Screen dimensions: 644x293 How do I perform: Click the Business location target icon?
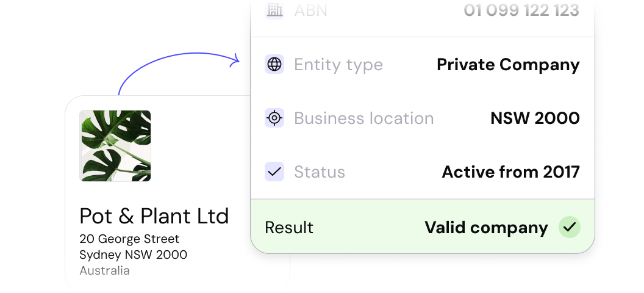click(274, 118)
